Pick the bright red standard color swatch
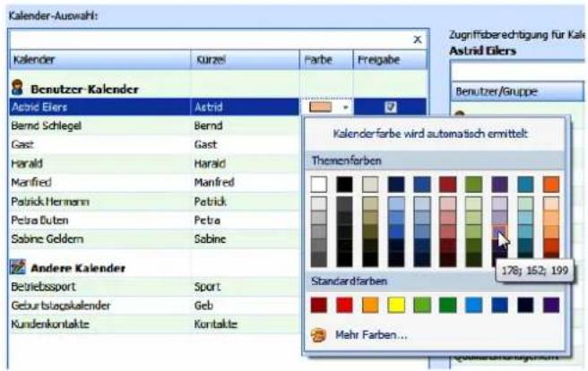Image resolution: width=588 pixels, height=371 pixels. 344,305
